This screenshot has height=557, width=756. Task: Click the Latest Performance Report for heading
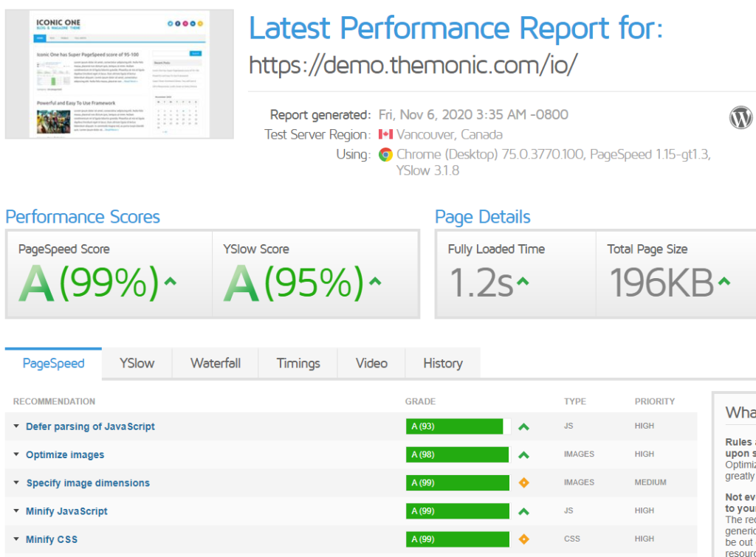click(x=456, y=28)
